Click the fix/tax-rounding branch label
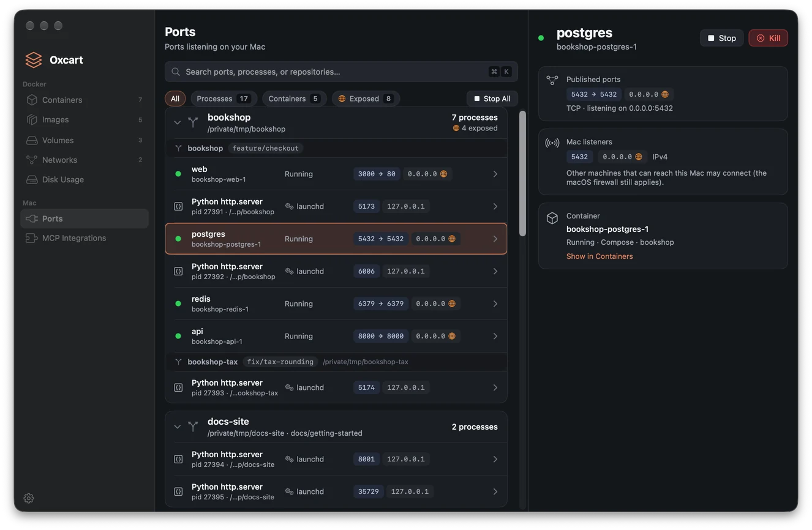The height and width of the screenshot is (530, 812). pos(280,362)
